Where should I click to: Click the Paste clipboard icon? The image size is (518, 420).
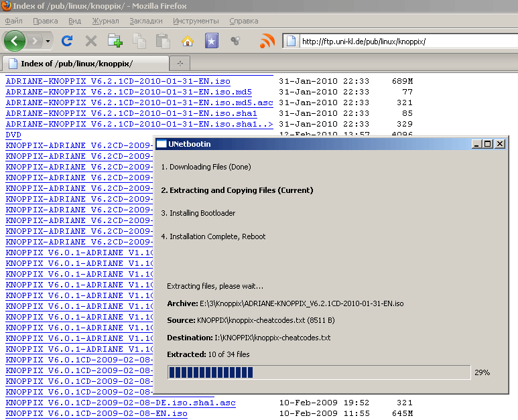pos(163,41)
